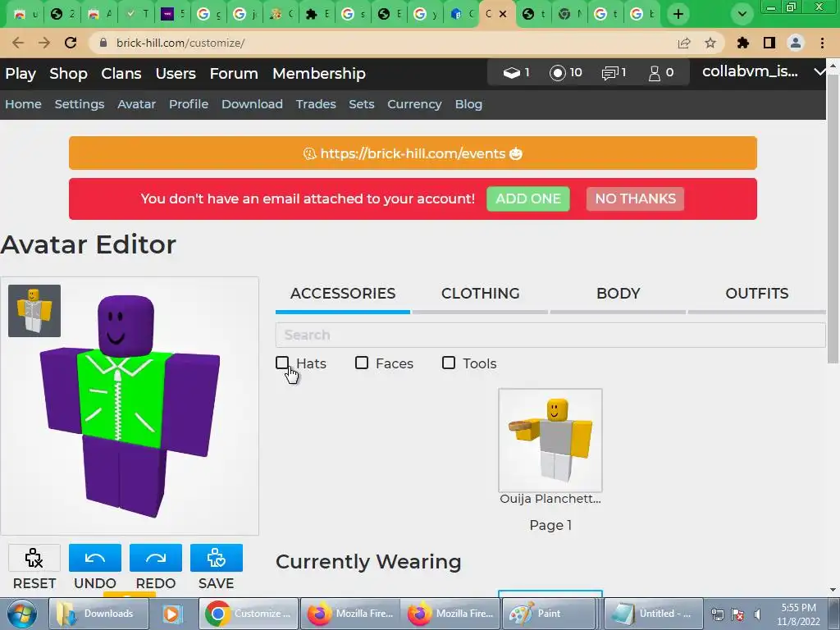Click the browser address bar URL
840x630 pixels.
180,43
